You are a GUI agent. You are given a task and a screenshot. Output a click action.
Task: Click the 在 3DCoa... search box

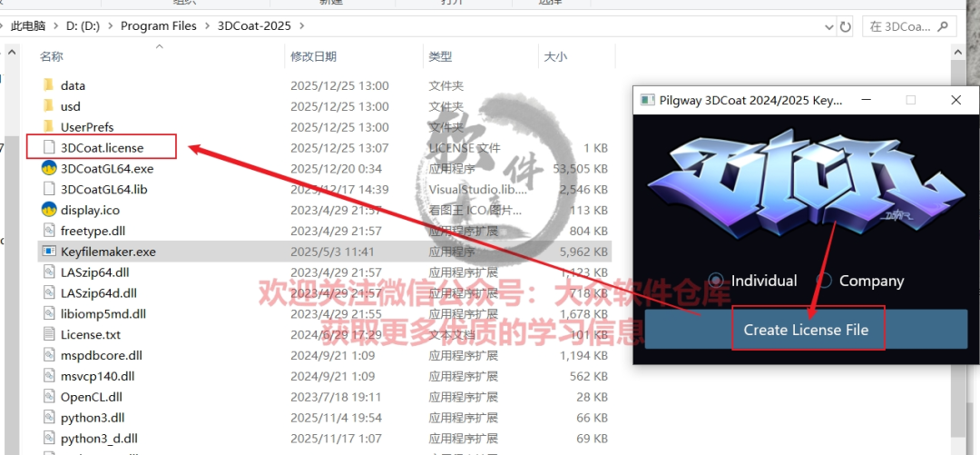pos(908,26)
